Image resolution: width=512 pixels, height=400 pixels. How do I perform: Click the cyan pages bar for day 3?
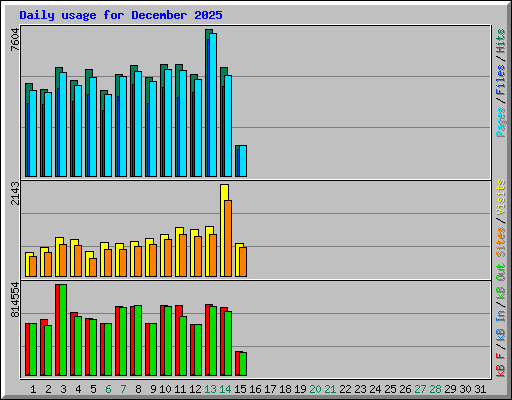click(x=63, y=124)
